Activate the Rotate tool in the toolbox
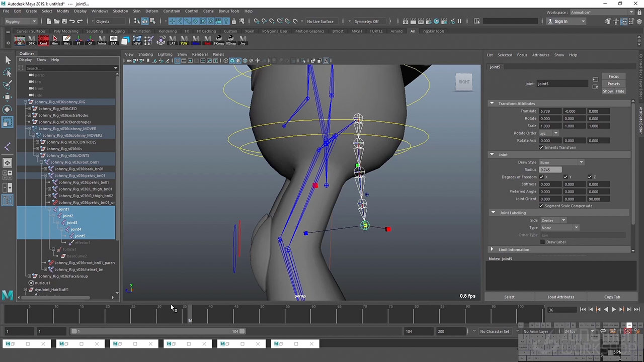This screenshot has width=644, height=362. tap(8, 109)
